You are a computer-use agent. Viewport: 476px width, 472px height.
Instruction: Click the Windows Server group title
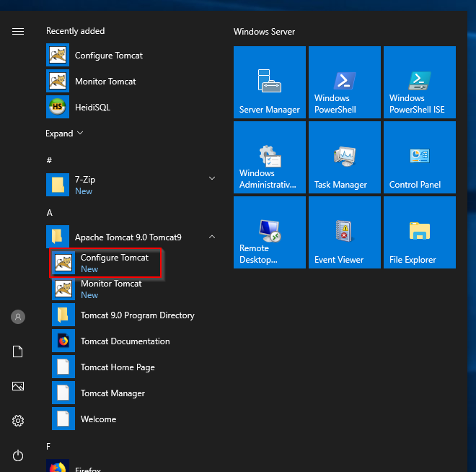point(264,32)
